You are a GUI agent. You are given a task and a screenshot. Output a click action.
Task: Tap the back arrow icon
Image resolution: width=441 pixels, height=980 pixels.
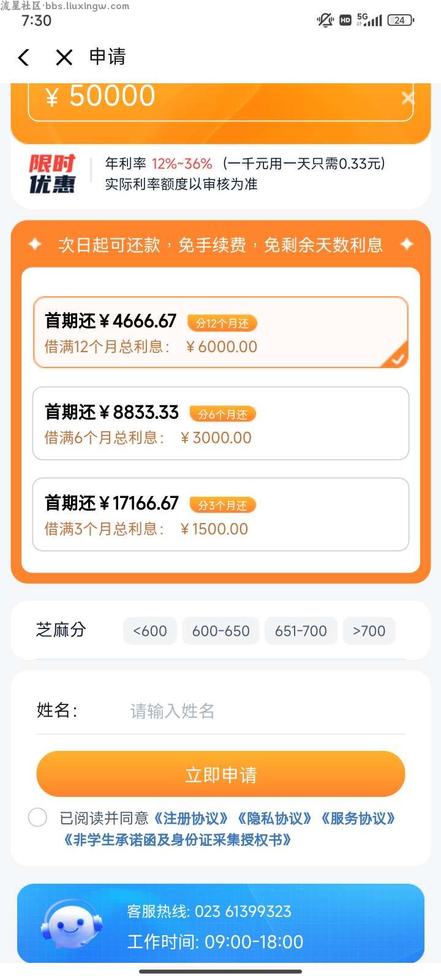click(x=23, y=58)
